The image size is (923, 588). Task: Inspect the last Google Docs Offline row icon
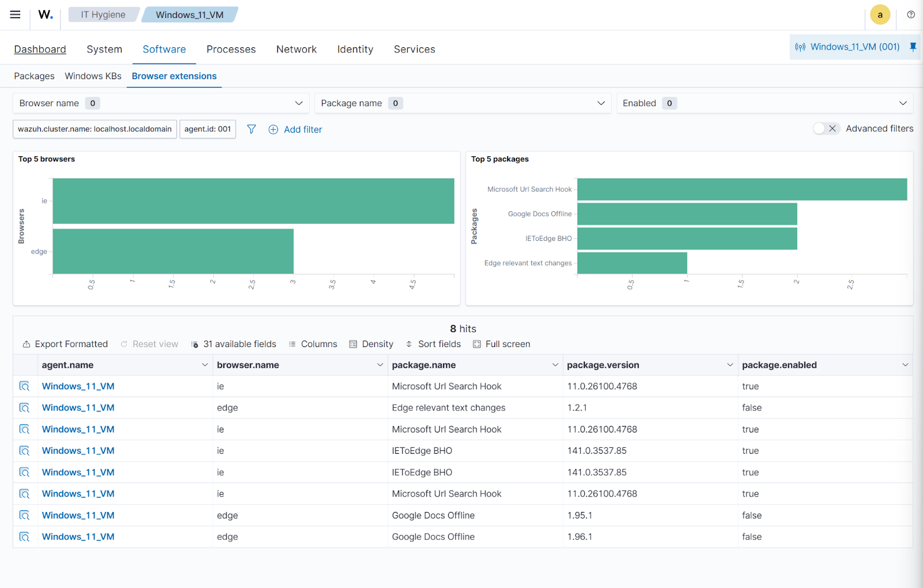click(x=24, y=537)
